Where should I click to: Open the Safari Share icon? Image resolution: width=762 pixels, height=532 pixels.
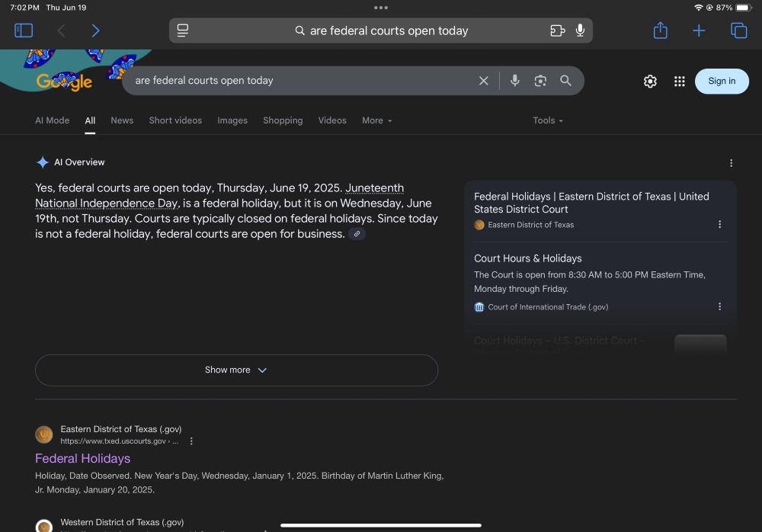(660, 30)
